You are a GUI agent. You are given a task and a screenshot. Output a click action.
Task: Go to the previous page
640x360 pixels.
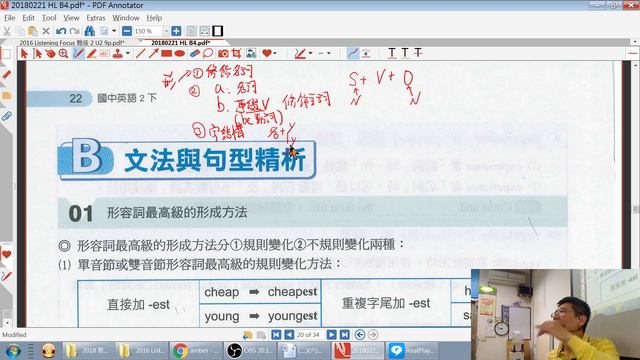pyautogui.click(x=289, y=335)
